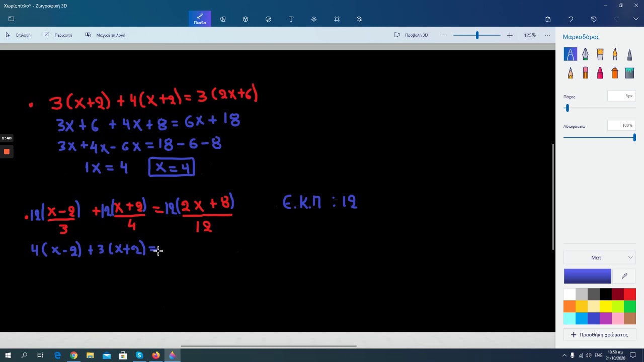Undo the last stroke
This screenshot has height=362, width=644.
click(571, 19)
